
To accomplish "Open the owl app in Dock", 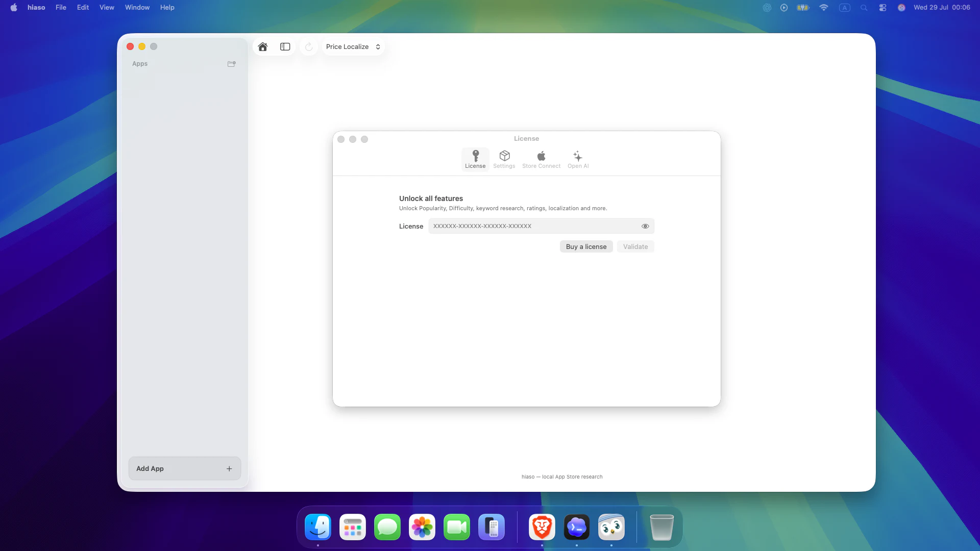I will click(611, 527).
